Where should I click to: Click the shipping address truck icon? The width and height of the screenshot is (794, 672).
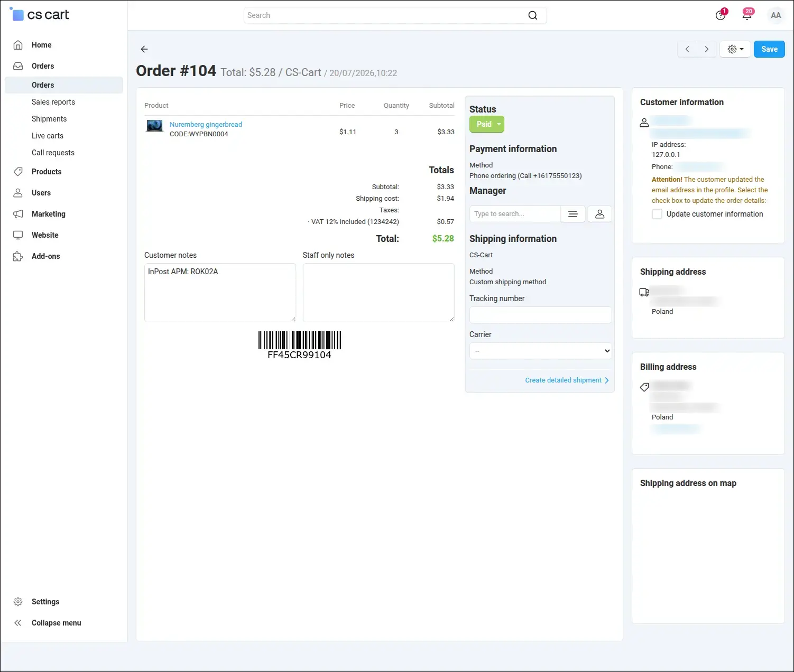[x=644, y=292]
